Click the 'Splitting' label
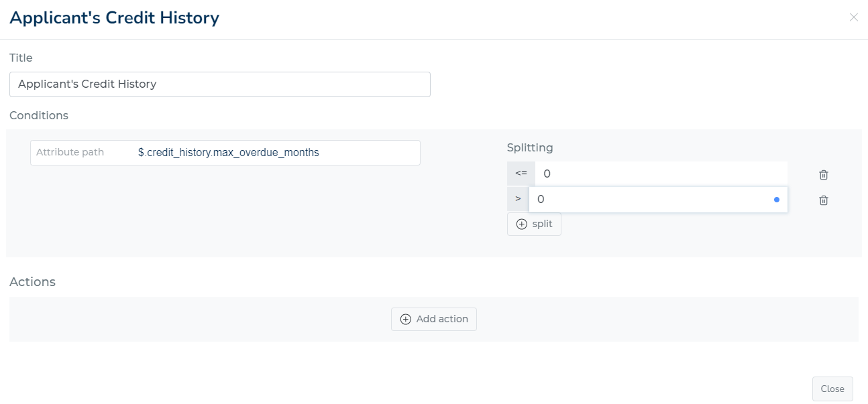Viewport: 868px width, 404px height. 530,148
